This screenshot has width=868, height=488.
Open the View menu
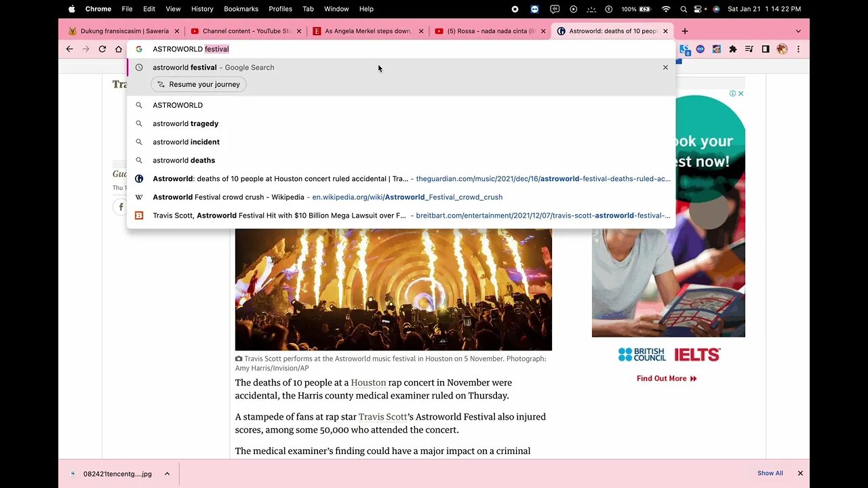[173, 9]
